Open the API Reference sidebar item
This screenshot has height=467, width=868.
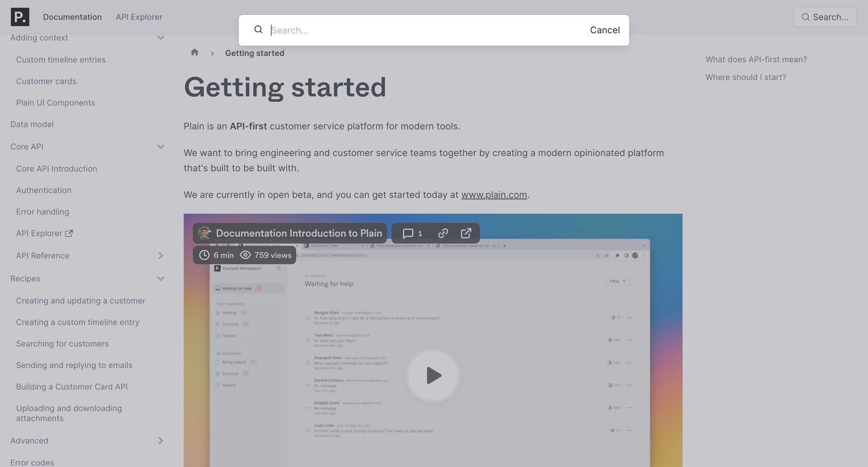43,256
